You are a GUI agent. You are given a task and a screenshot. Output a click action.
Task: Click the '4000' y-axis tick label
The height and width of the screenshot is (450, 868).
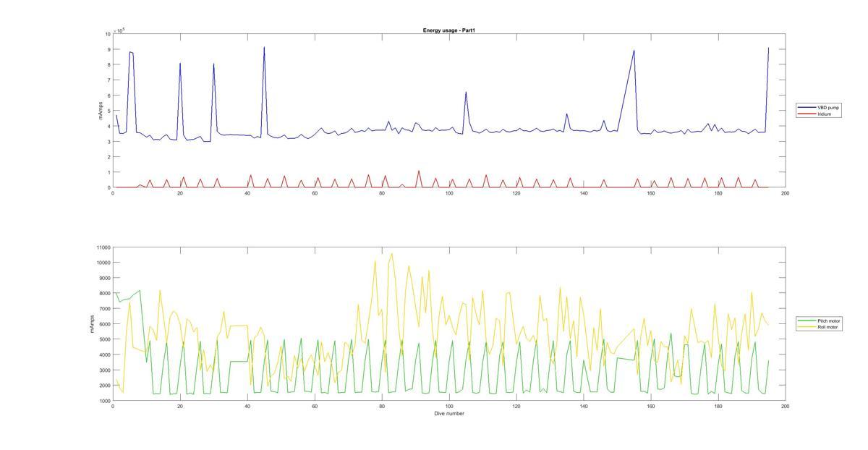pyautogui.click(x=103, y=355)
